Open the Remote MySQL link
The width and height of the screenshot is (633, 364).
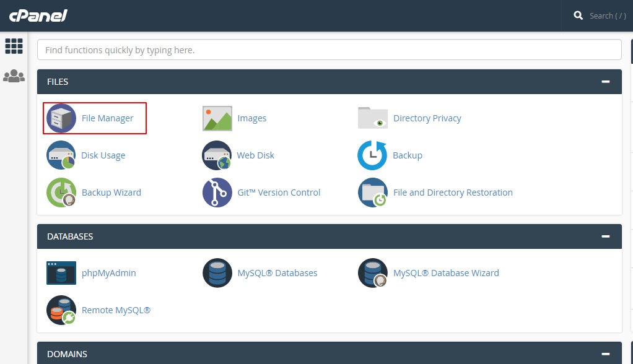pos(116,310)
